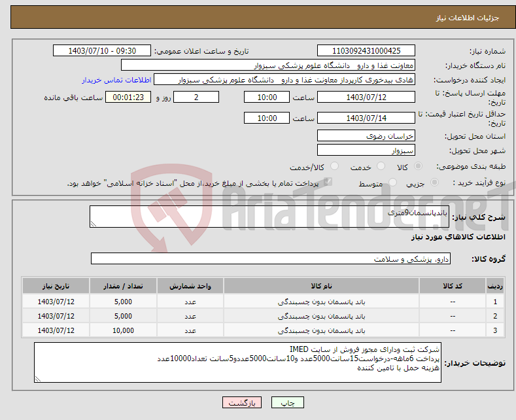Click the بازگشت (back) button

pos(242,402)
